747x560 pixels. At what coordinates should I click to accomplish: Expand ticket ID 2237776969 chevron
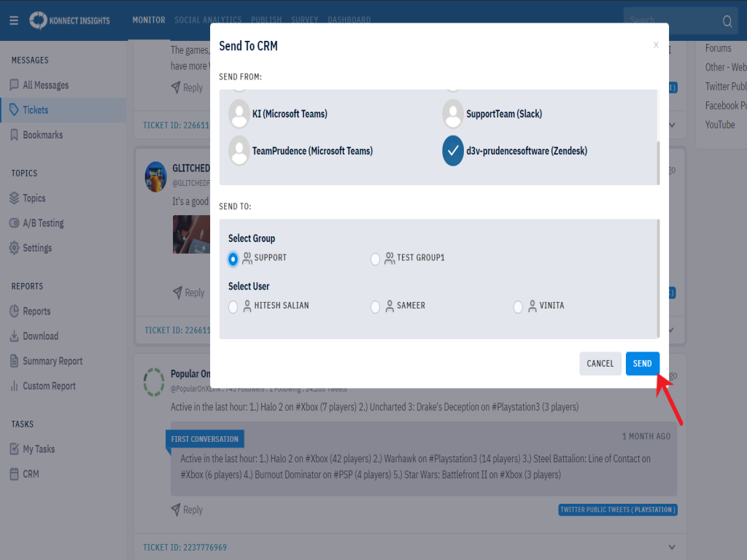pos(672,547)
